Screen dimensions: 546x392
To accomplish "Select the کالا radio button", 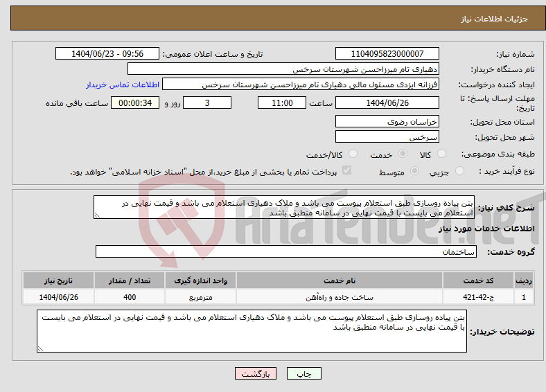I will pyautogui.click(x=441, y=154).
